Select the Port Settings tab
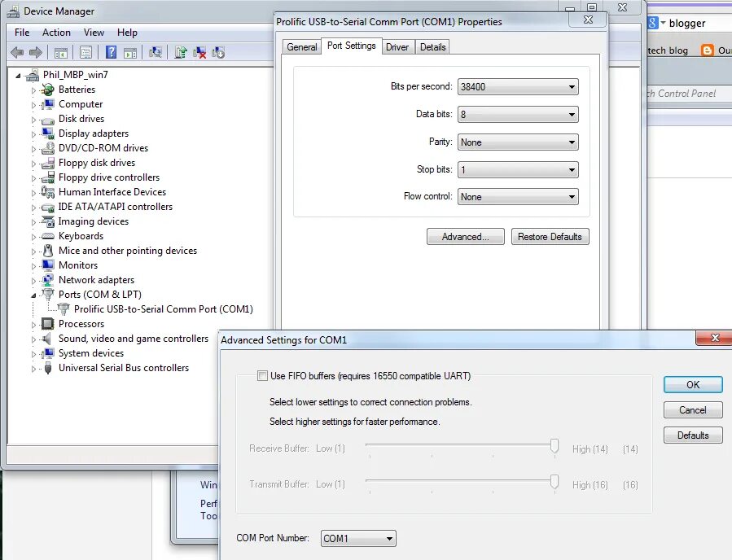732x560 pixels. pyautogui.click(x=351, y=46)
